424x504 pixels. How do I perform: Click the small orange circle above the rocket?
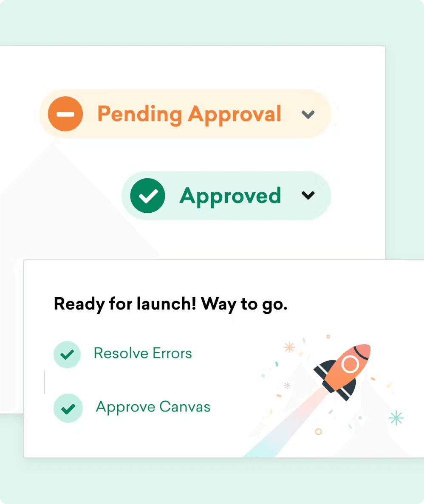(x=328, y=337)
